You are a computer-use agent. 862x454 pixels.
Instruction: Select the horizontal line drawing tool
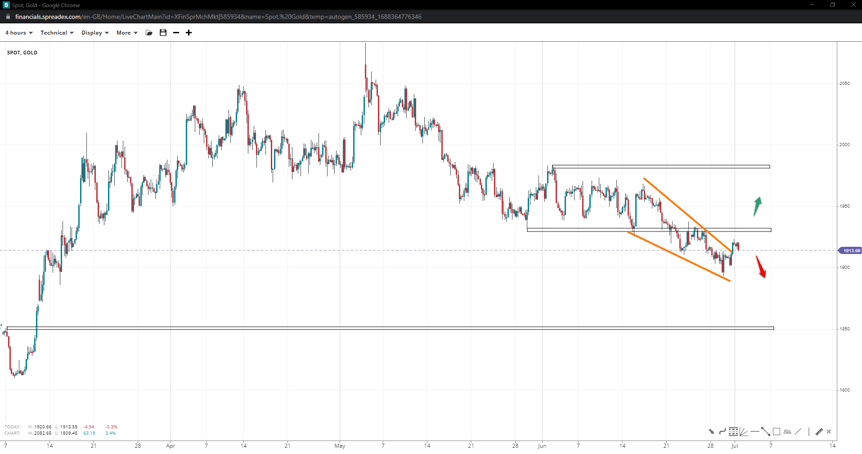tap(755, 432)
